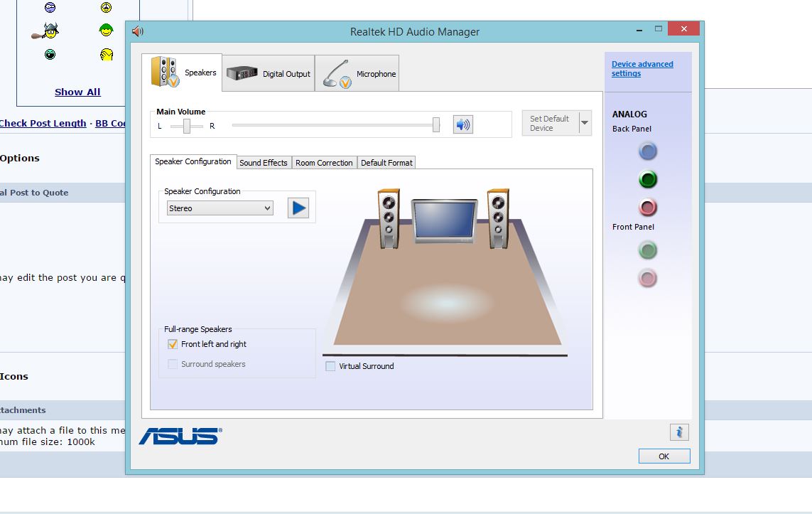
Task: Select the green back panel audio jack
Action: pos(647,179)
